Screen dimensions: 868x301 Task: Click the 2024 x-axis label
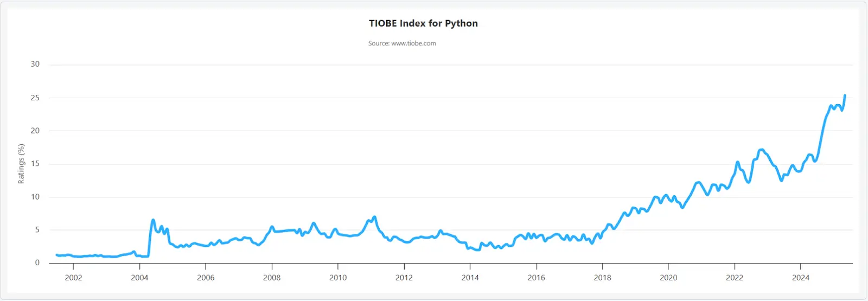coord(801,278)
